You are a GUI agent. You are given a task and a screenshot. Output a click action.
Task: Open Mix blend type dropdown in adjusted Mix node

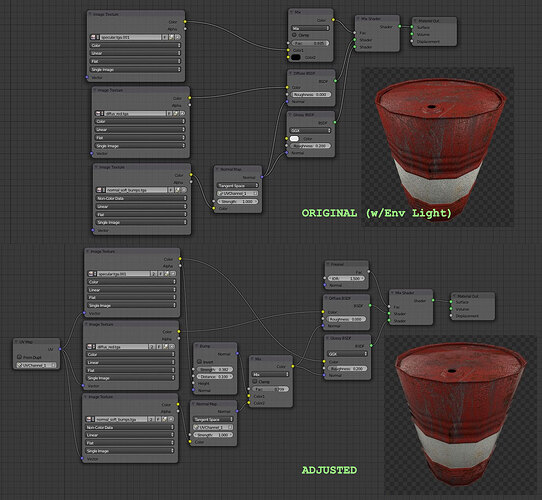pos(270,374)
